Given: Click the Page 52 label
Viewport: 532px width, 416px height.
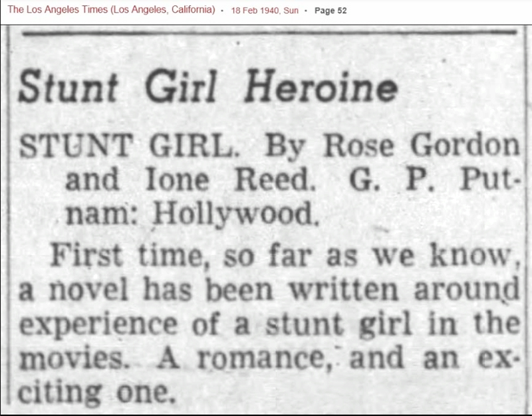Looking at the screenshot, I should coord(329,11).
